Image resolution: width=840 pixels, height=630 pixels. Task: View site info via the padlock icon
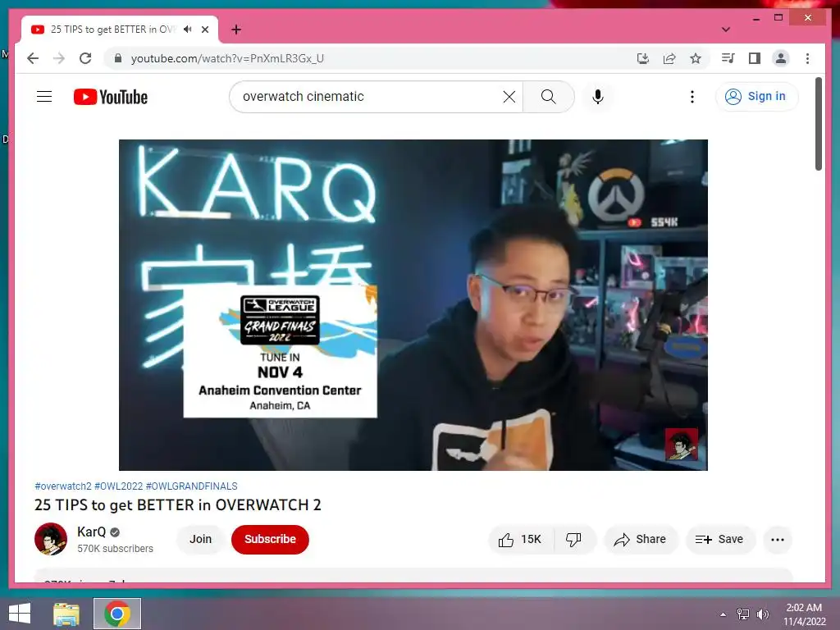(118, 58)
